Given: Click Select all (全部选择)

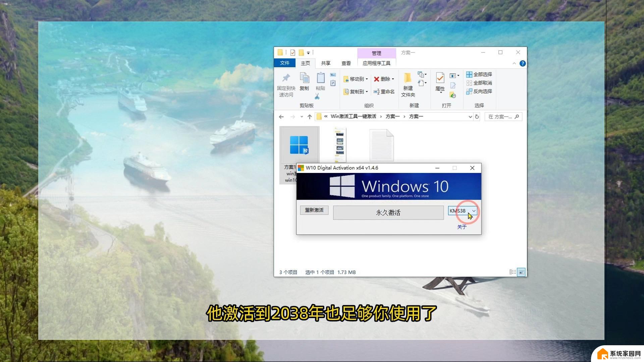Looking at the screenshot, I should [479, 74].
